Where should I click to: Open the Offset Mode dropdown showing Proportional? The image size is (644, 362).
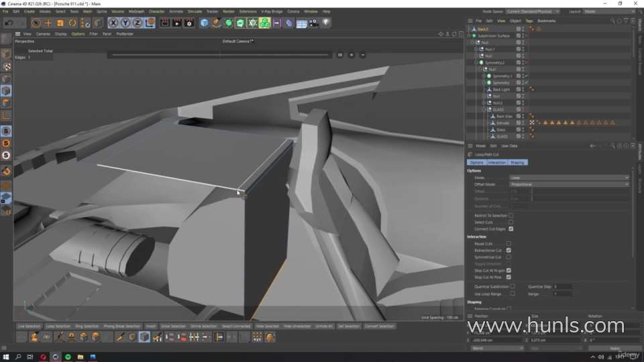tap(569, 184)
